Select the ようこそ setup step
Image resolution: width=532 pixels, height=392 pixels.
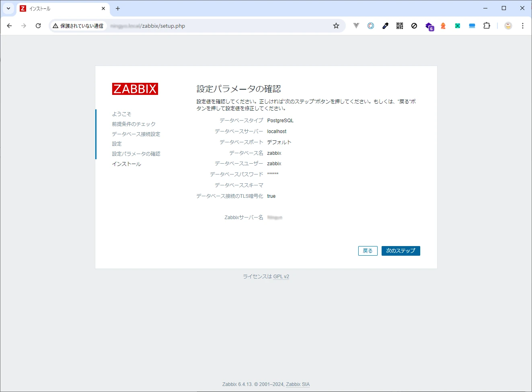(122, 114)
